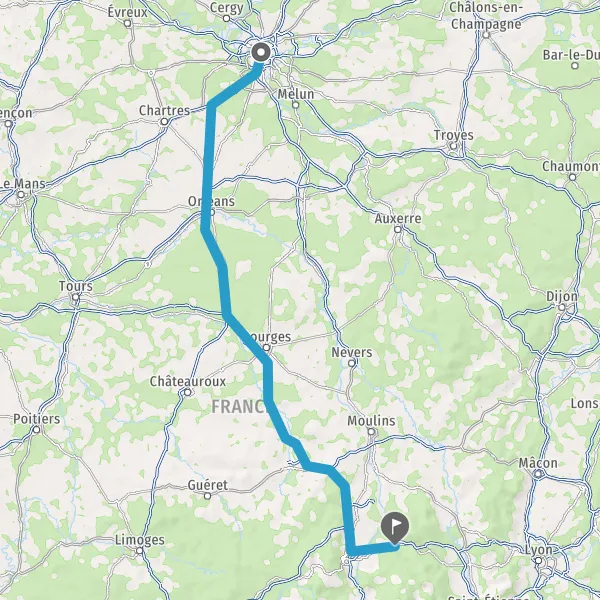600x600 pixels.
Task: Click the Nevers city dot
Action: (352, 363)
